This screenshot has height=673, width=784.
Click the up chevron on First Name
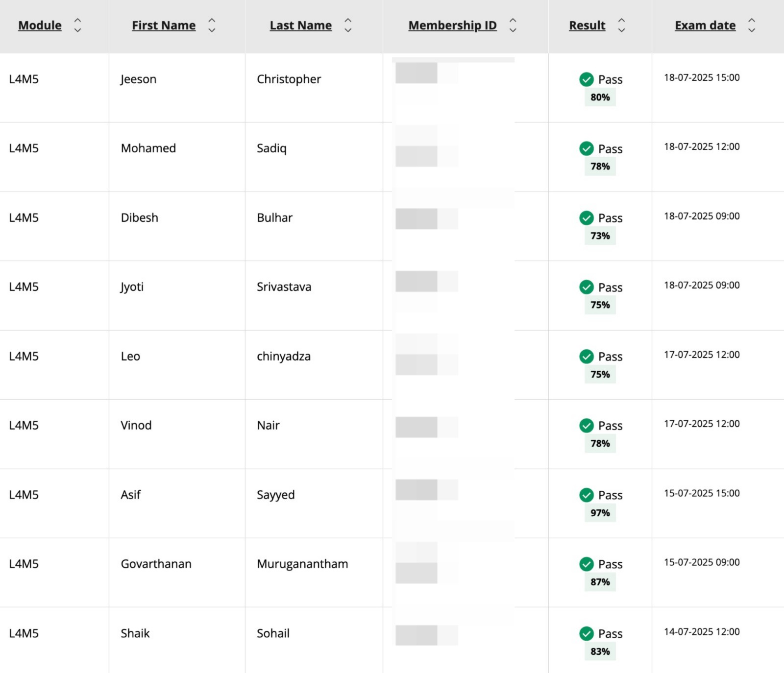212,19
